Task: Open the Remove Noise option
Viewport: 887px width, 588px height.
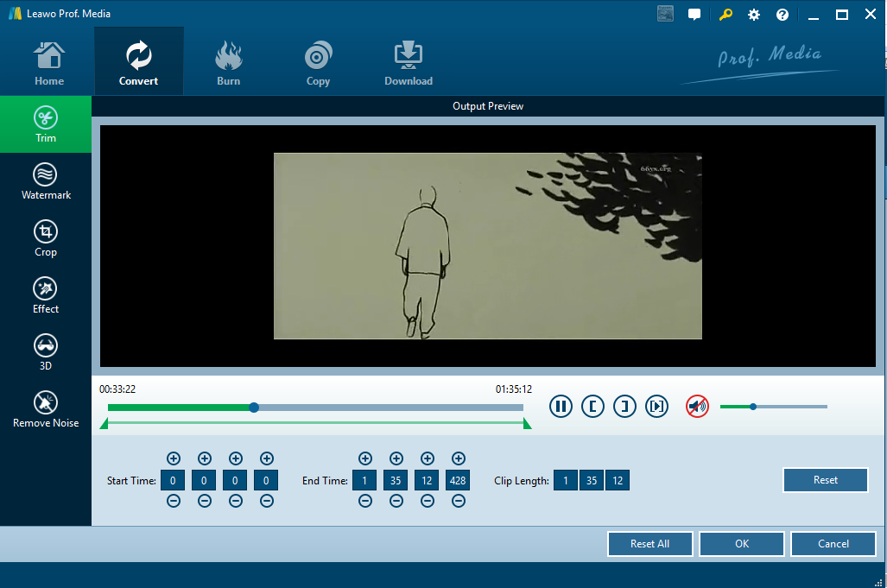Action: (46, 409)
